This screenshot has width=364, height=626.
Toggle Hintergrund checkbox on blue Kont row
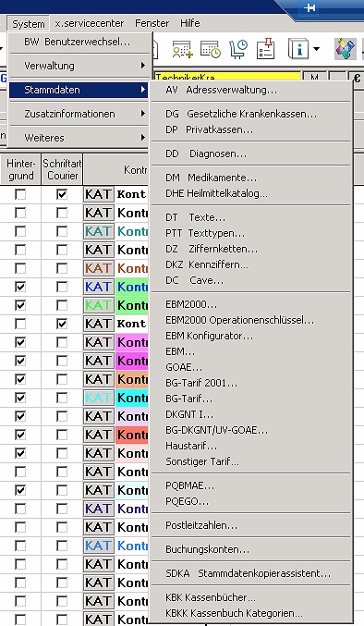pos(20,287)
